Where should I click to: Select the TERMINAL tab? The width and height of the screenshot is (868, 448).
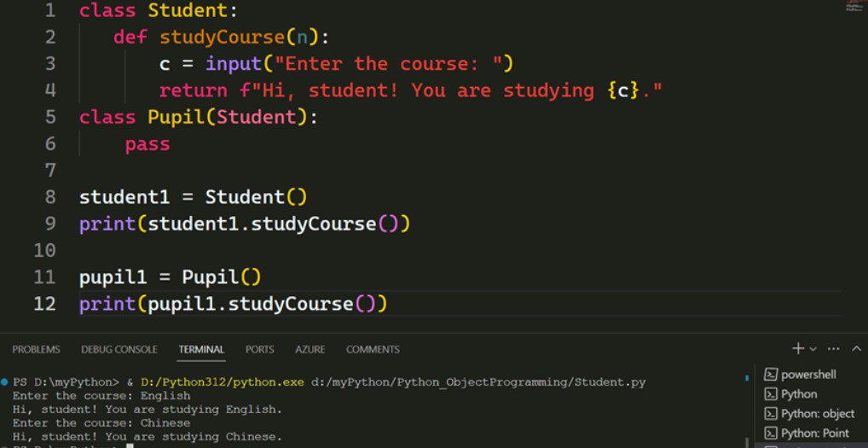(201, 350)
